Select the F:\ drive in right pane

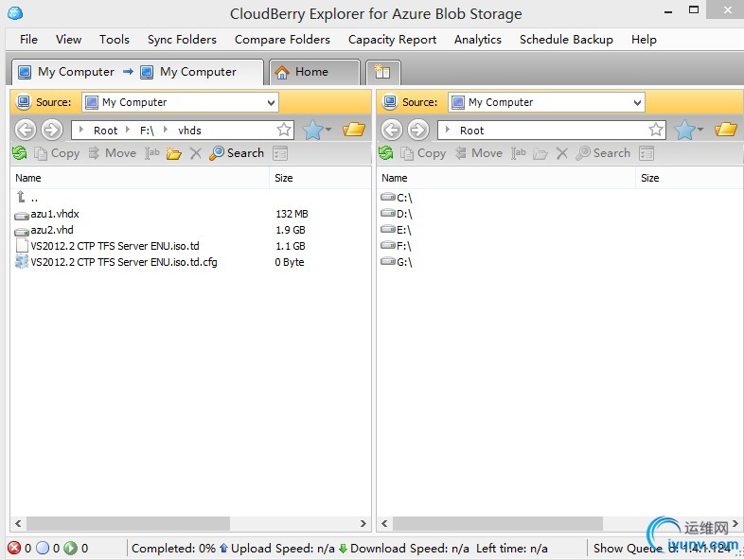pyautogui.click(x=397, y=246)
